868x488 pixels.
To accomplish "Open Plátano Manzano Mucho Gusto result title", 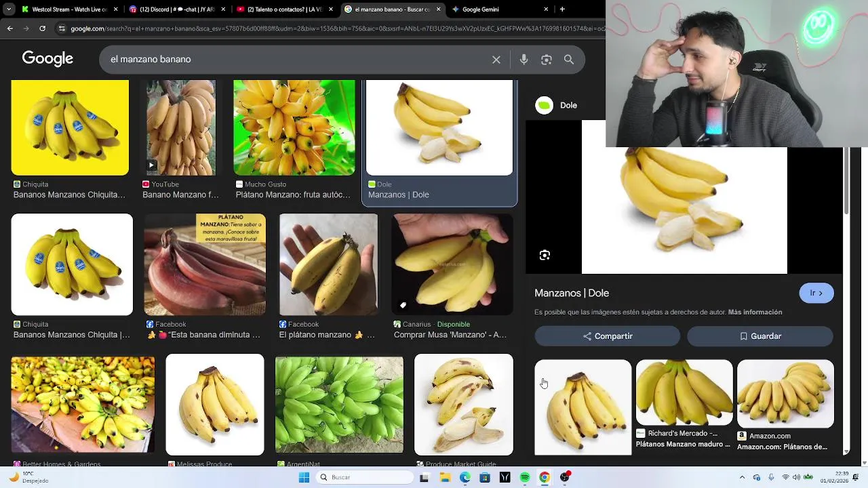I will point(293,195).
